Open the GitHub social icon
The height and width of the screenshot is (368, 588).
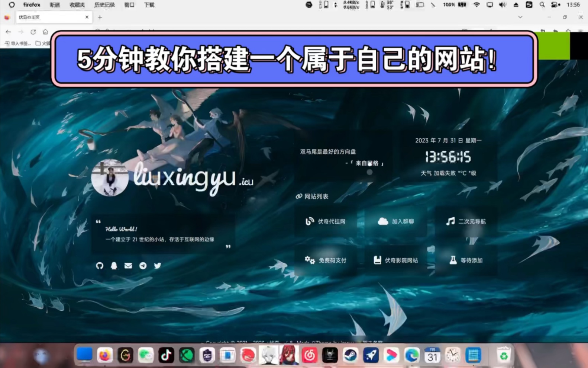tap(100, 265)
